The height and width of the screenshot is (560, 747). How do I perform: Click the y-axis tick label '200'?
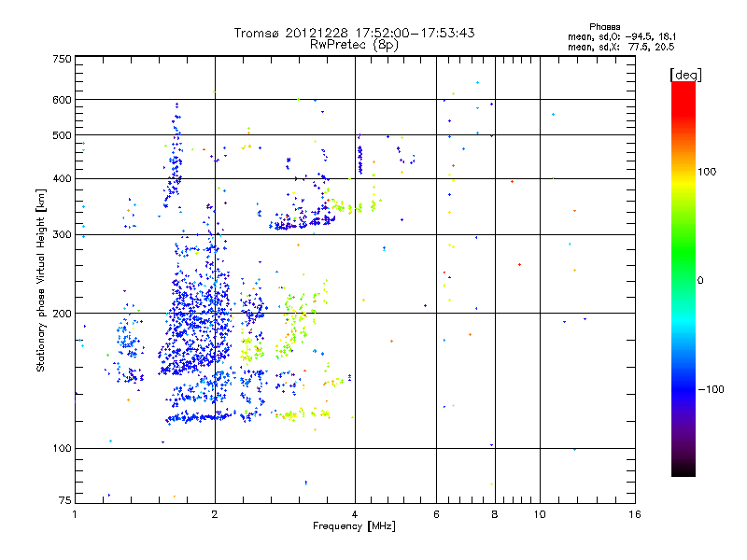(x=62, y=314)
